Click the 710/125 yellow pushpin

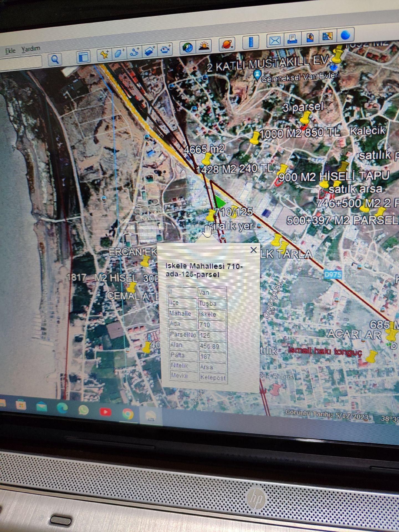tap(211, 215)
